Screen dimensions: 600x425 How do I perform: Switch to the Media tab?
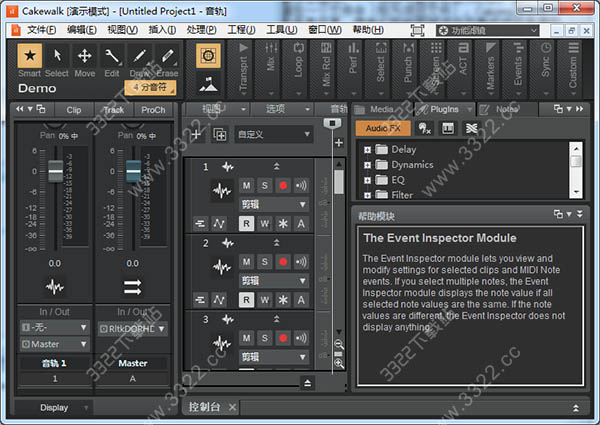pyautogui.click(x=382, y=109)
